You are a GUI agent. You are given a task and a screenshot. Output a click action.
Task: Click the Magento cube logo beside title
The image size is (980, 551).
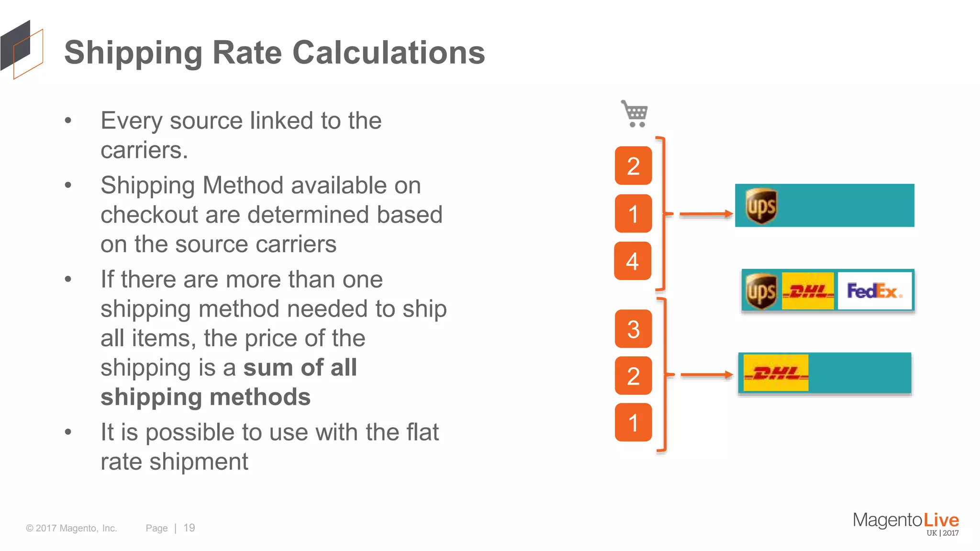point(22,50)
